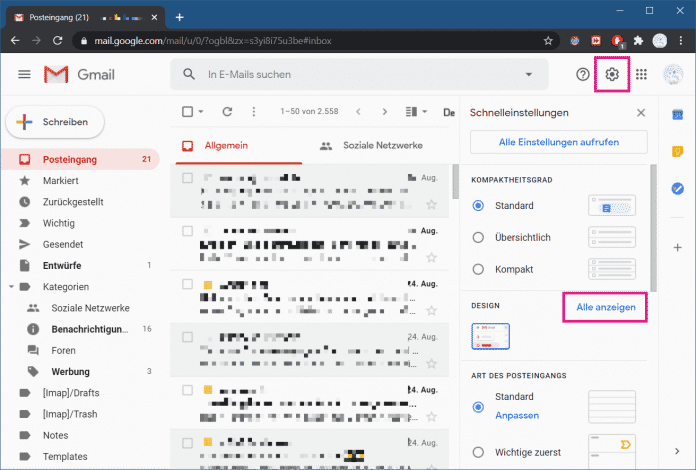The image size is (696, 470).
Task: Toggle the main menu hamburger icon
Action: click(25, 75)
